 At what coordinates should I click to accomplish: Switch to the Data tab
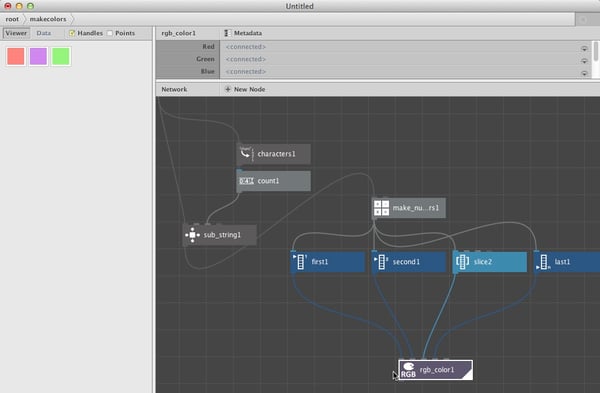(x=44, y=33)
